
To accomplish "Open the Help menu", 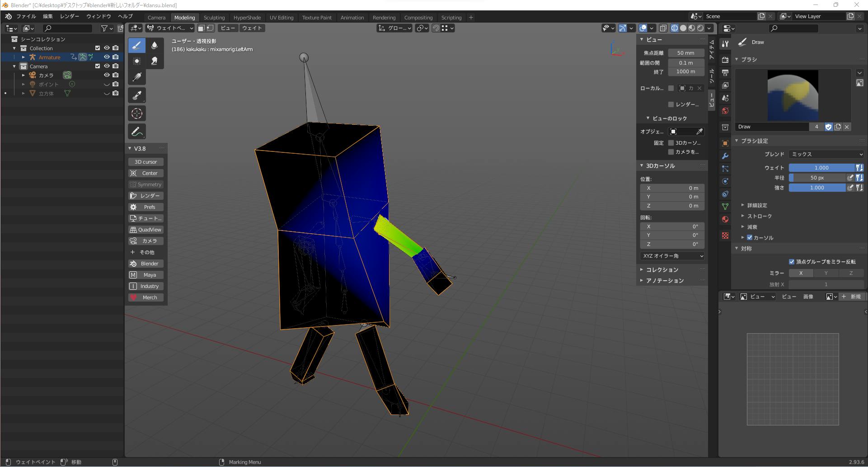I will point(125,16).
